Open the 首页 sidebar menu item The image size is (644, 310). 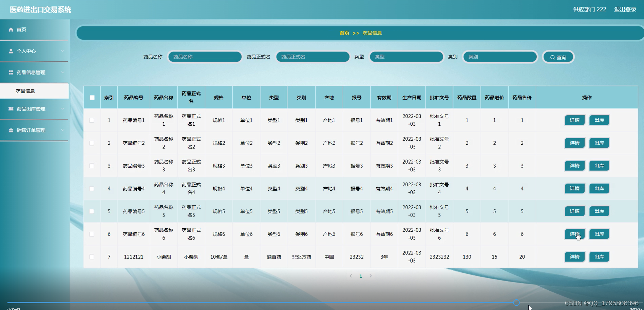tap(34, 29)
